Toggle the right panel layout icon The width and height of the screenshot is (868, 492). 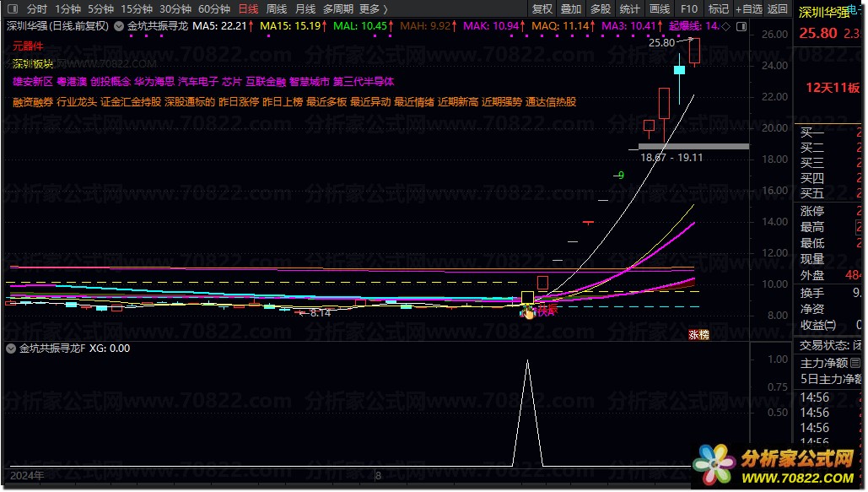point(741,27)
